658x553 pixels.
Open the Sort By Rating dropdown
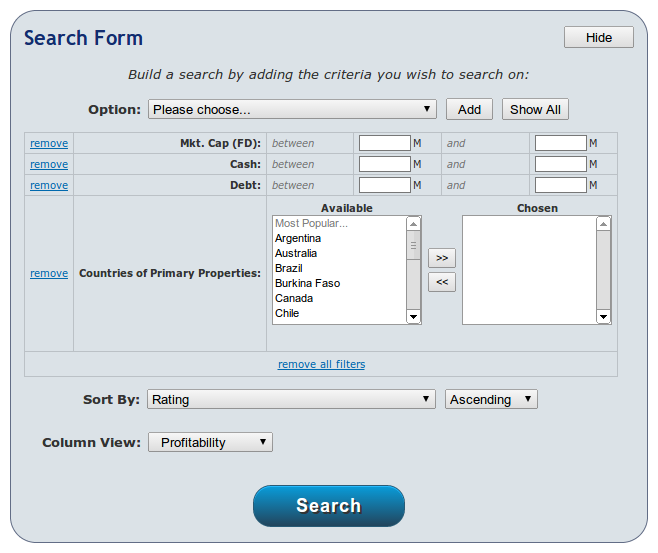(291, 399)
